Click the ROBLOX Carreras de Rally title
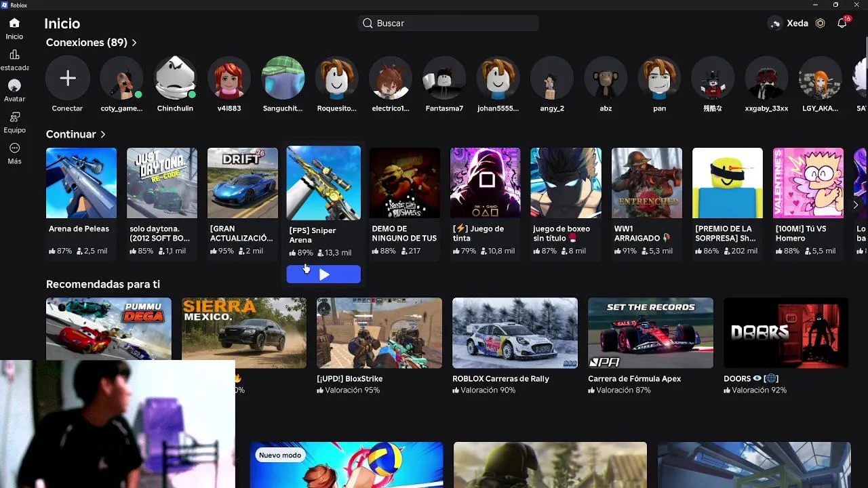This screenshot has height=488, width=868. click(500, 379)
